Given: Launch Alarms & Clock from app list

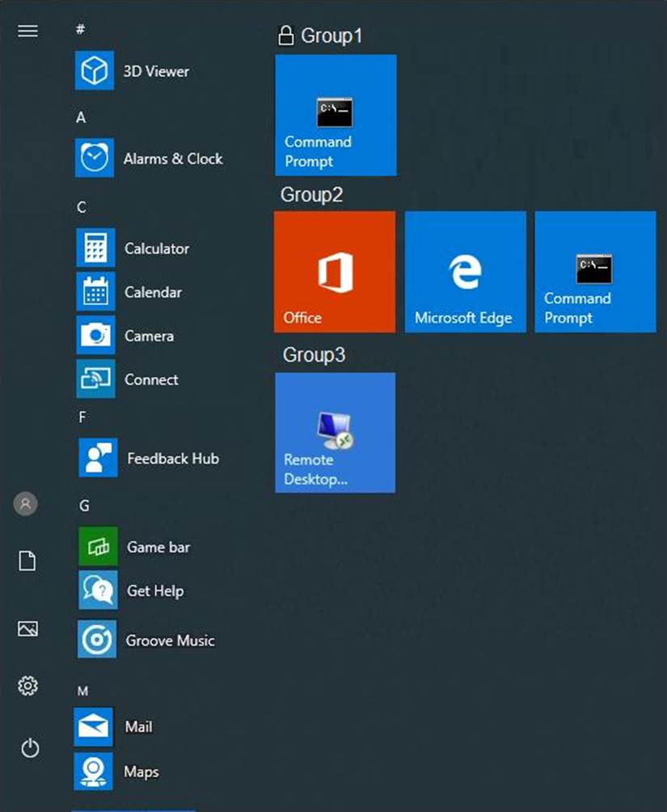Looking at the screenshot, I should (95, 158).
